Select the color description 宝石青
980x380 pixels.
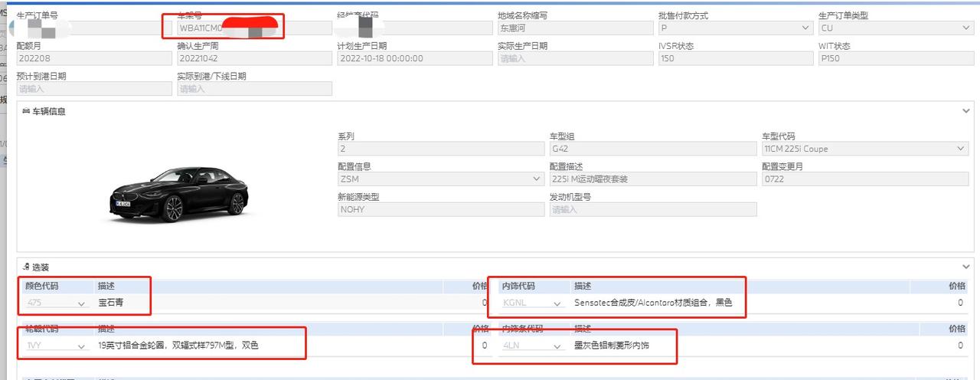[111, 303]
